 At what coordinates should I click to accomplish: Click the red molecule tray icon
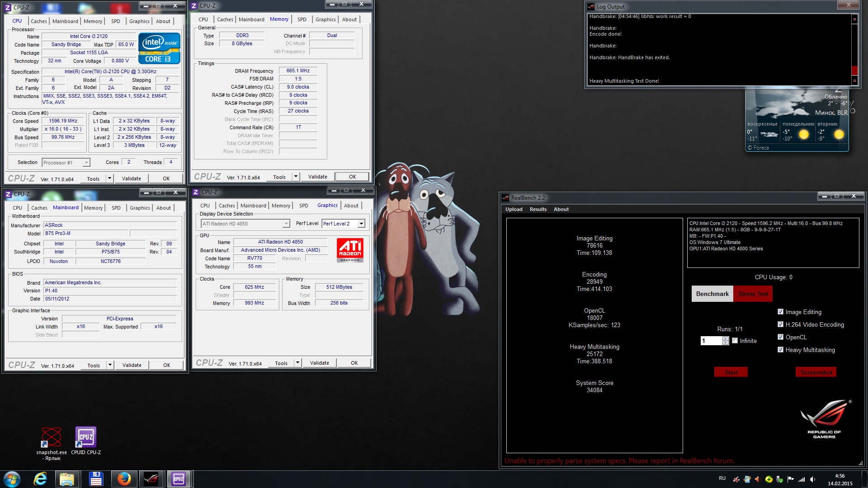tap(736, 479)
